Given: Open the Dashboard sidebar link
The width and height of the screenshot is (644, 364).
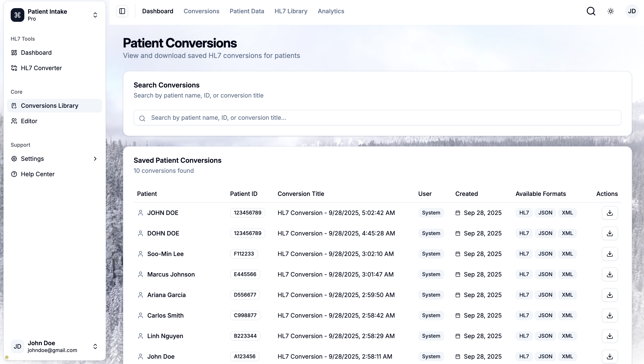Looking at the screenshot, I should tap(36, 53).
